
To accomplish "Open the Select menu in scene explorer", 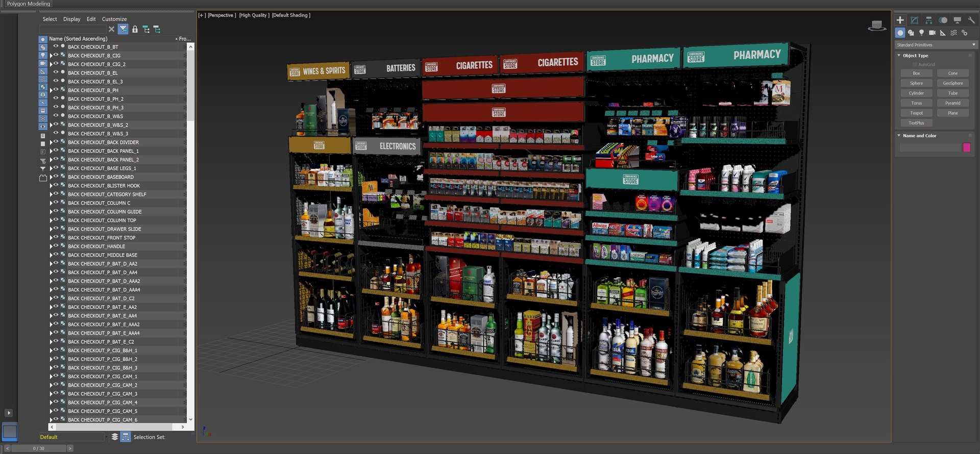I will pos(50,19).
